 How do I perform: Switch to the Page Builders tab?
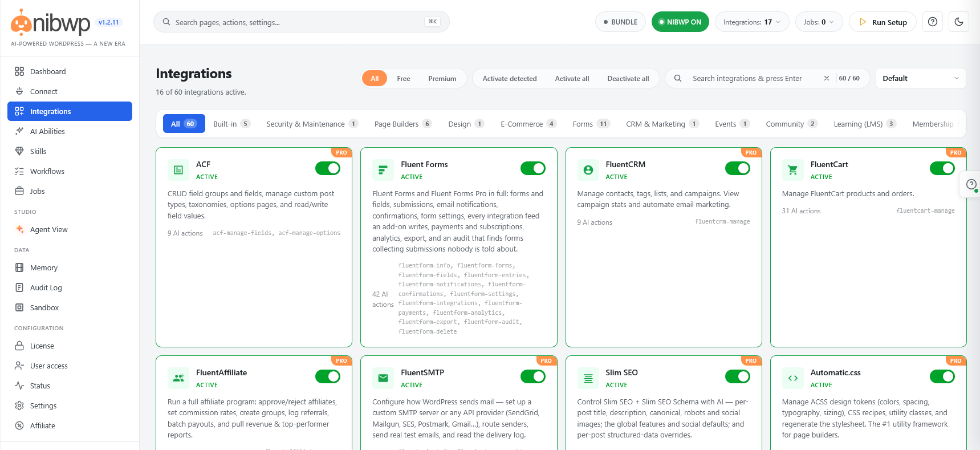pyautogui.click(x=403, y=124)
